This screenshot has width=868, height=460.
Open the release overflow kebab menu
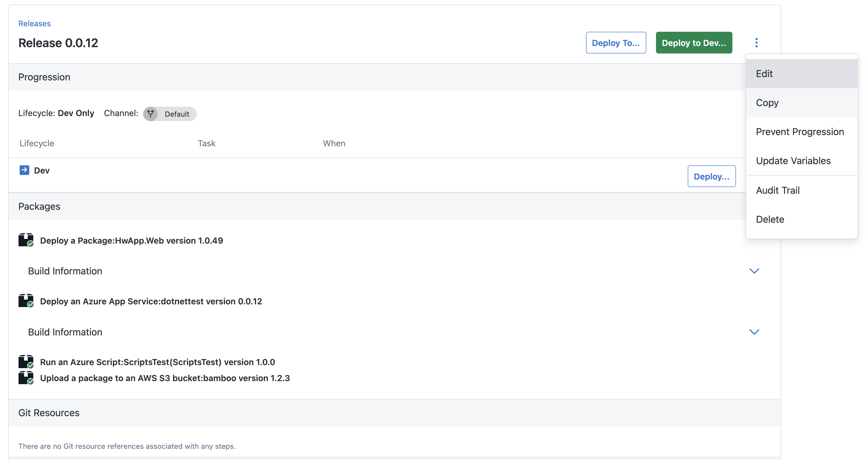tap(757, 43)
